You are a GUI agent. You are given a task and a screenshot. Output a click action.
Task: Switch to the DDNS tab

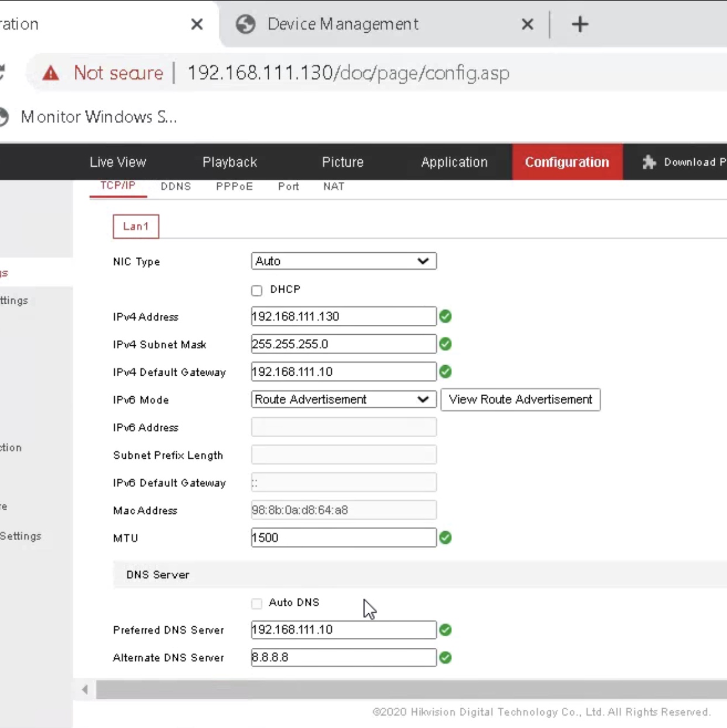click(x=176, y=186)
